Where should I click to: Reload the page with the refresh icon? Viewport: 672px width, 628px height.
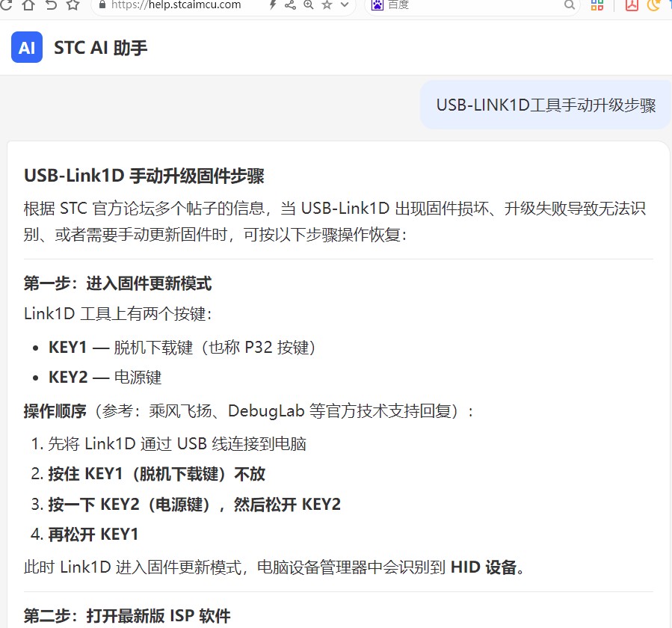[x=5, y=4]
